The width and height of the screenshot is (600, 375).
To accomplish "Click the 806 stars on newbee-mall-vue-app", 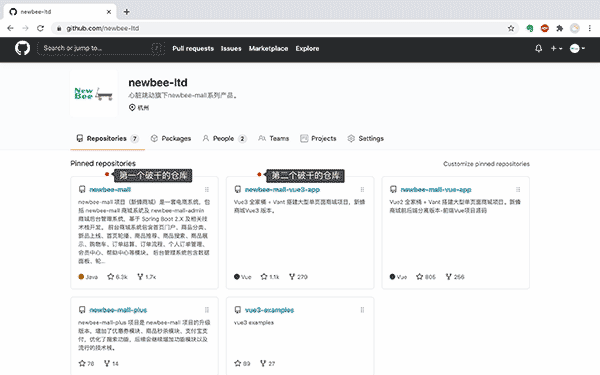I will pyautogui.click(x=426, y=277).
